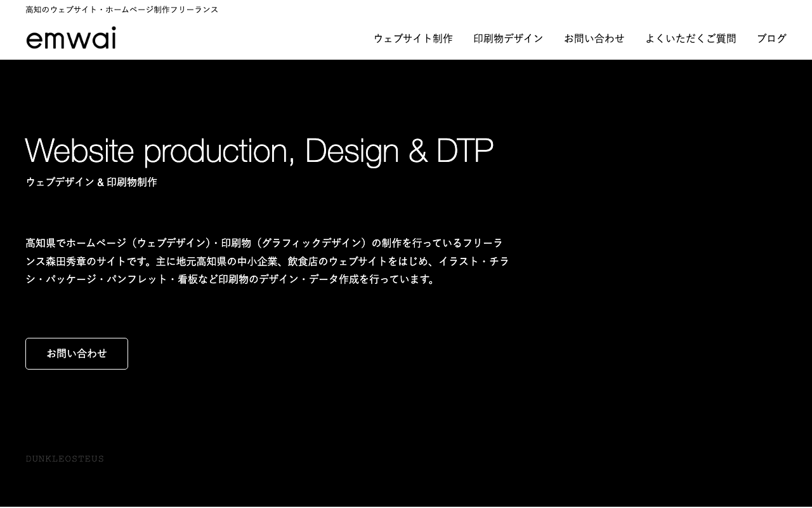Screen dimensions: 812x508
Task: Click the phrase 飲食店のウェブサイト in the description
Action: pyautogui.click(x=337, y=261)
